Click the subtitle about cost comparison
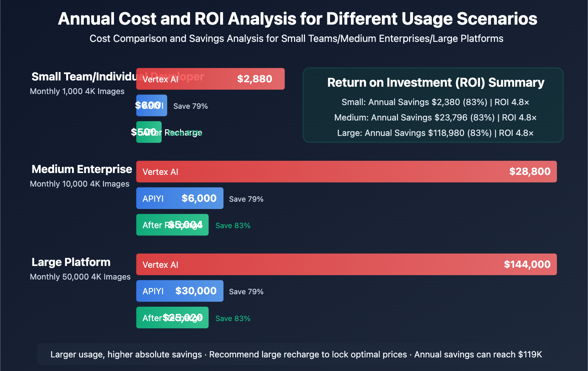Screen dimensions: 588x371 click(x=296, y=38)
